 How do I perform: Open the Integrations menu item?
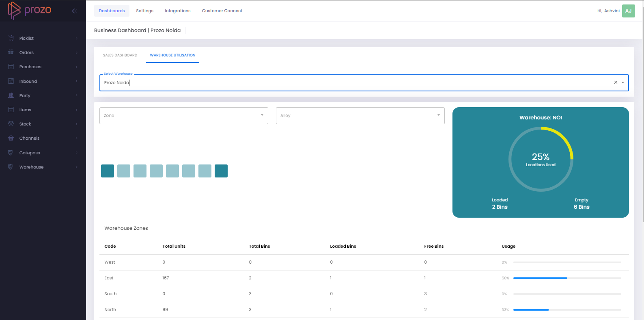(x=177, y=11)
